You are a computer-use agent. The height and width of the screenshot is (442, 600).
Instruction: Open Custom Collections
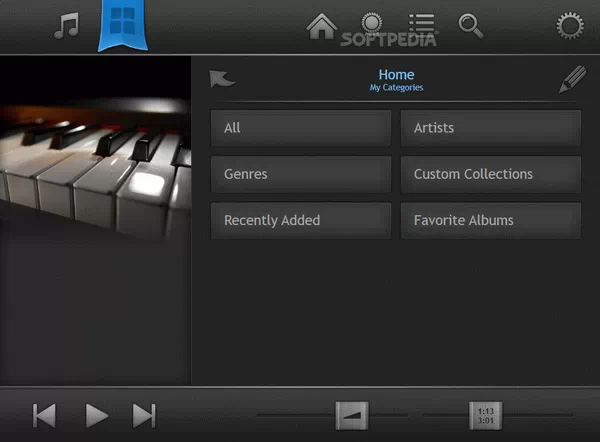point(490,174)
